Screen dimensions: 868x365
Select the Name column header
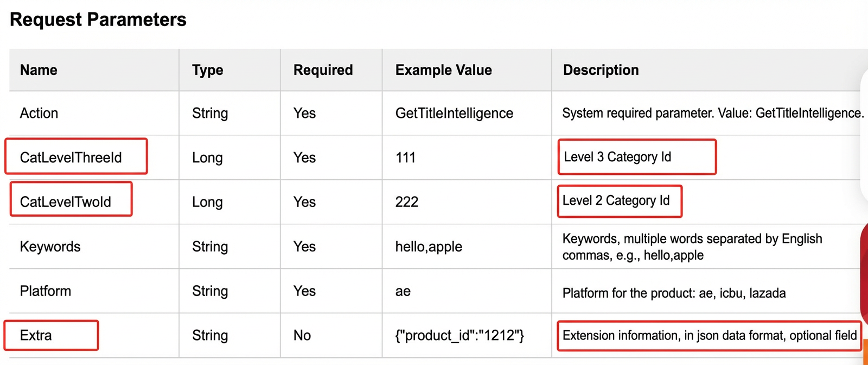tap(39, 70)
